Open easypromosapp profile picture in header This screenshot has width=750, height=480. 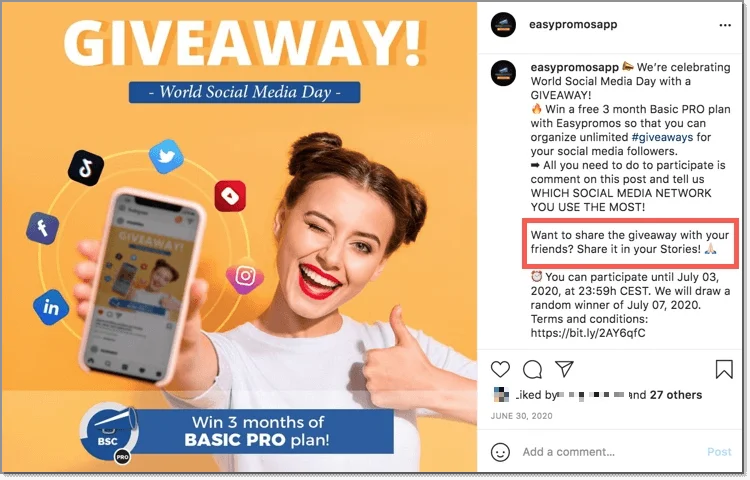point(503,24)
